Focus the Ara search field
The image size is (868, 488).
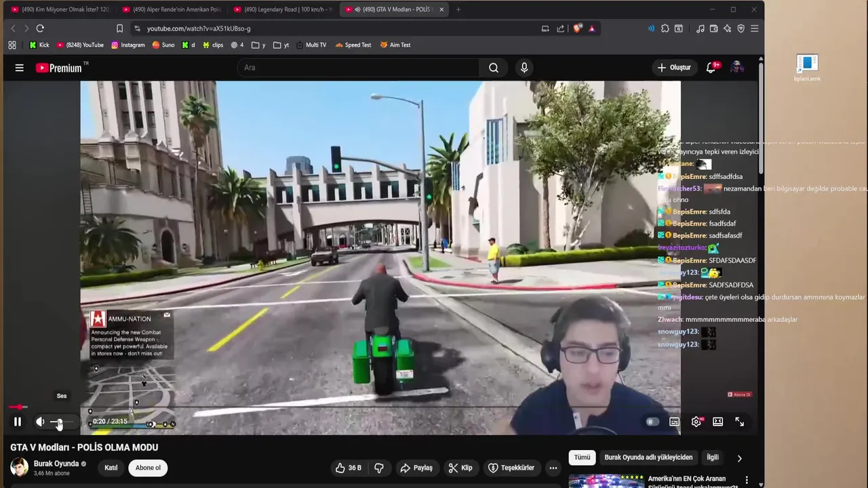coord(358,68)
